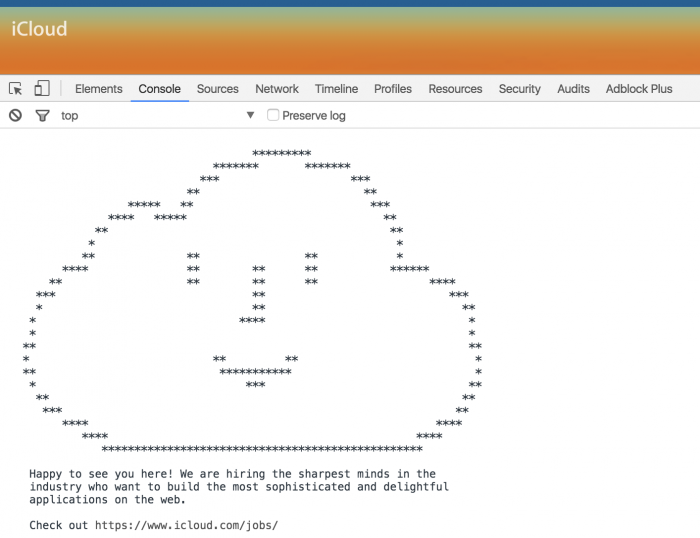Open the Resources tab
This screenshot has width=700, height=538.
pos(455,89)
